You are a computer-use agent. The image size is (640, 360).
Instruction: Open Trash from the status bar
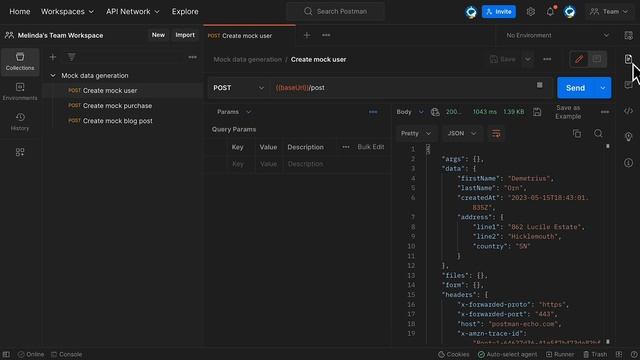(595, 354)
